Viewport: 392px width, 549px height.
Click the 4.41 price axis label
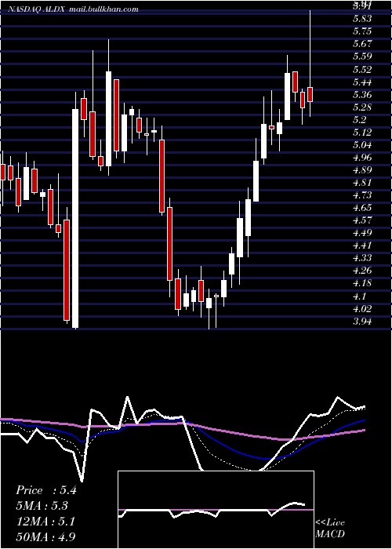362,245
